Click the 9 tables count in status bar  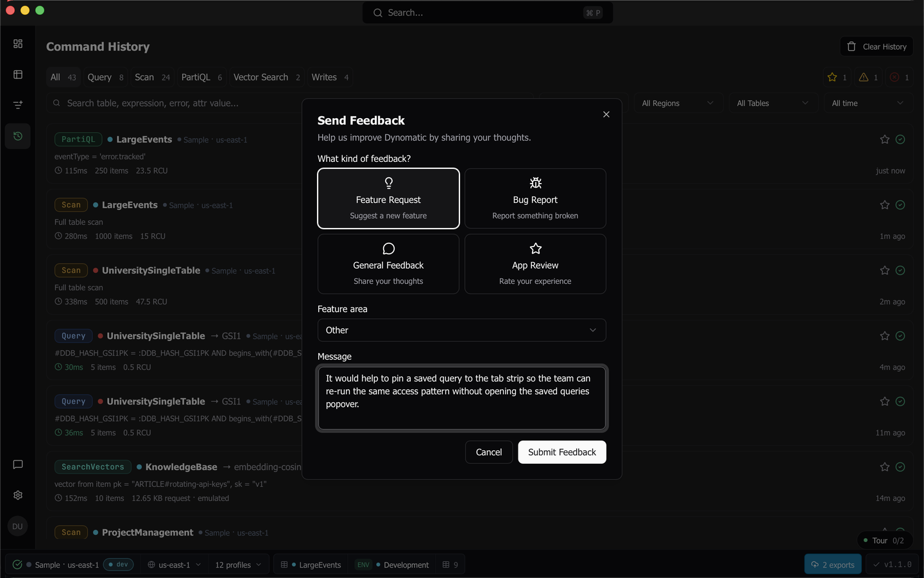450,565
